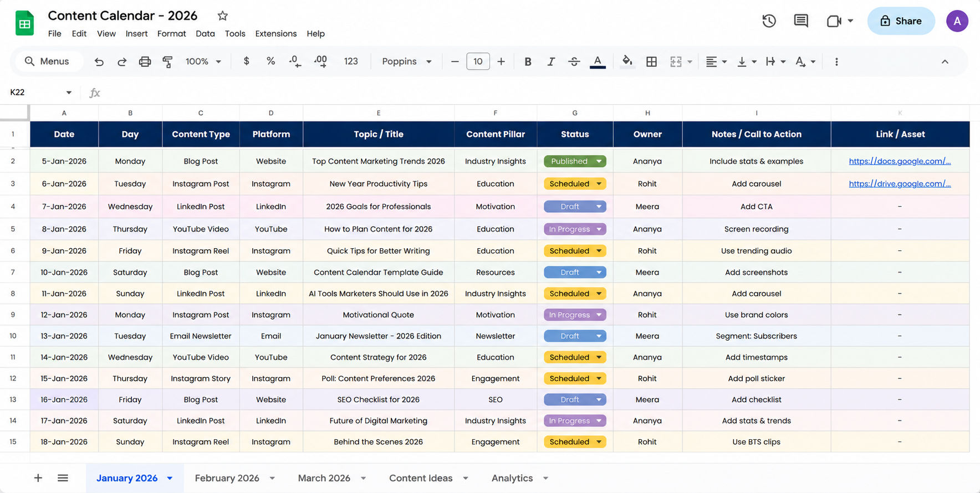Apply percent format icon
The image size is (980, 493).
[x=270, y=61]
